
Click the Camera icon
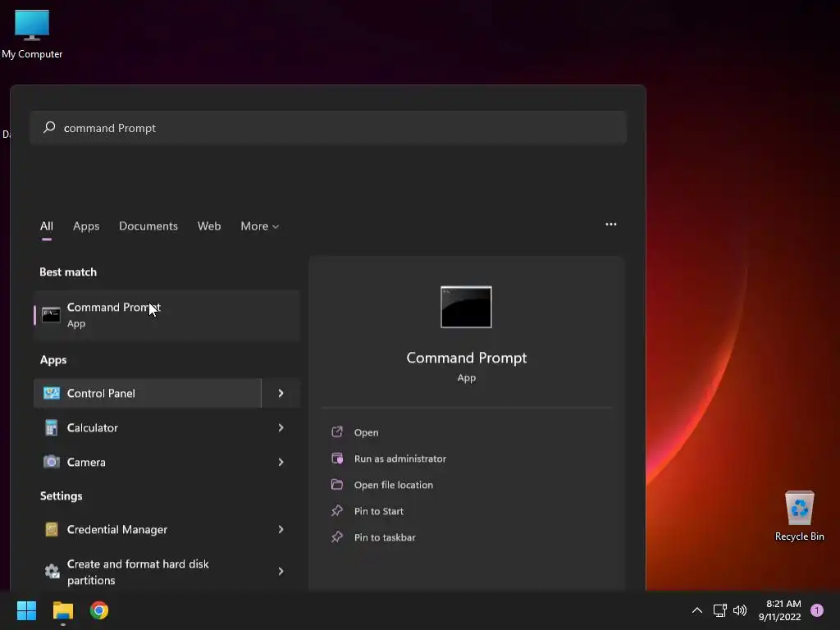52,462
